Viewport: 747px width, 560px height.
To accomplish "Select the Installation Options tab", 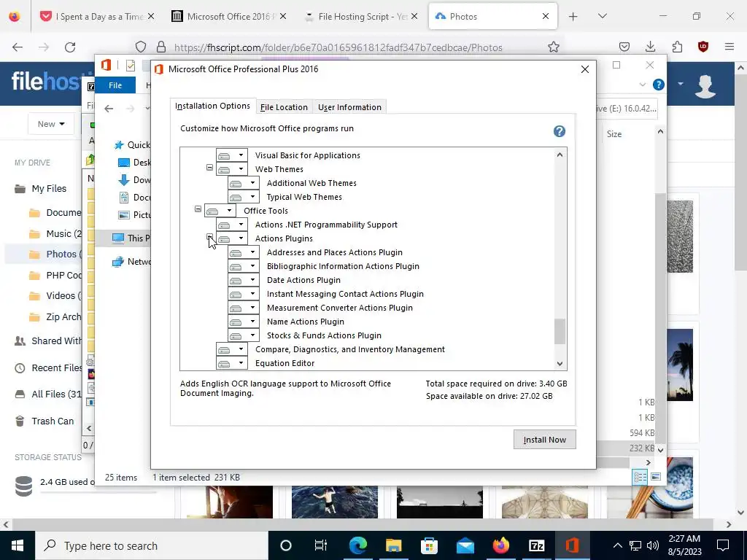I will [212, 106].
